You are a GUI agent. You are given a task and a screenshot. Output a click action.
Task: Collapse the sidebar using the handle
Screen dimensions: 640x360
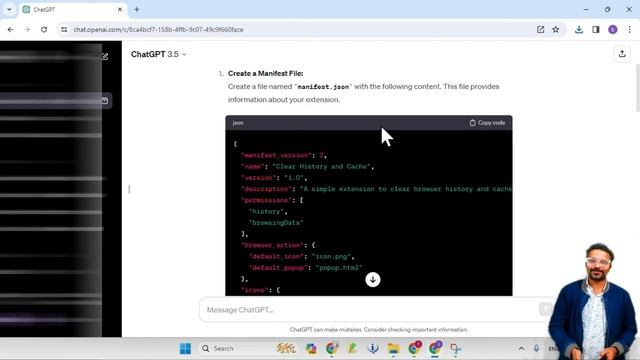click(x=129, y=189)
